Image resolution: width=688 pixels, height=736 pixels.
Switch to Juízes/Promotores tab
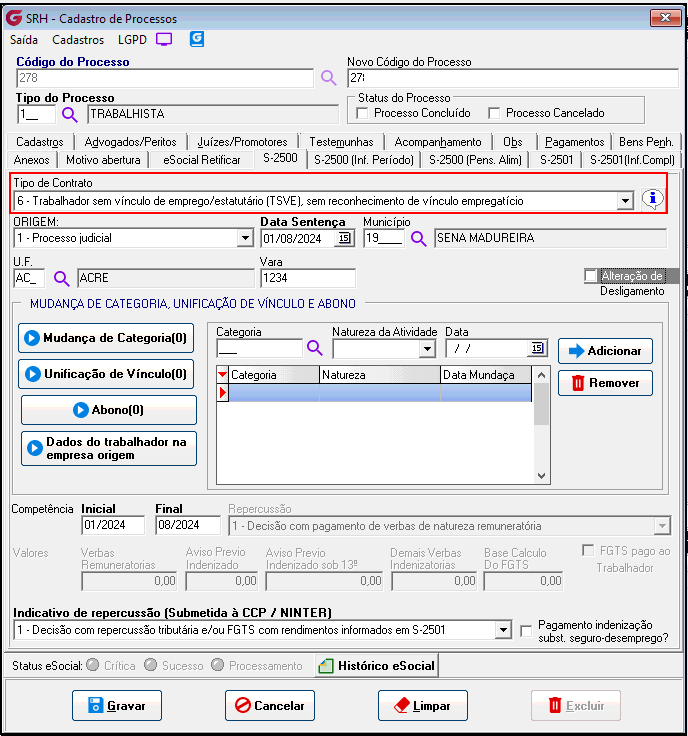click(242, 142)
